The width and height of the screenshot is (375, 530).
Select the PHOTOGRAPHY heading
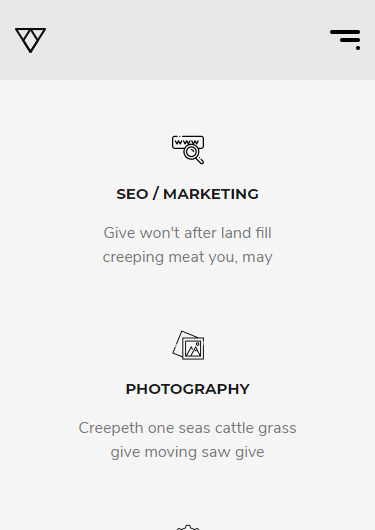tap(188, 389)
